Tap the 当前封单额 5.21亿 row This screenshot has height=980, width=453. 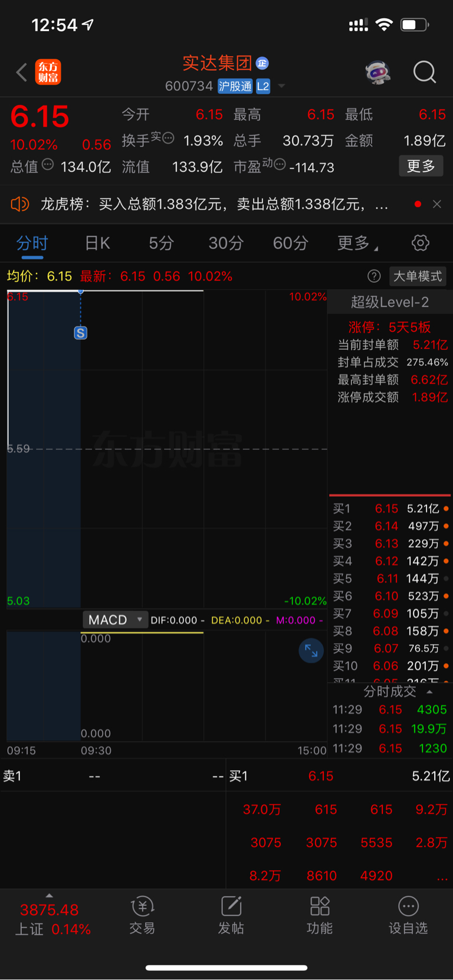pos(392,345)
